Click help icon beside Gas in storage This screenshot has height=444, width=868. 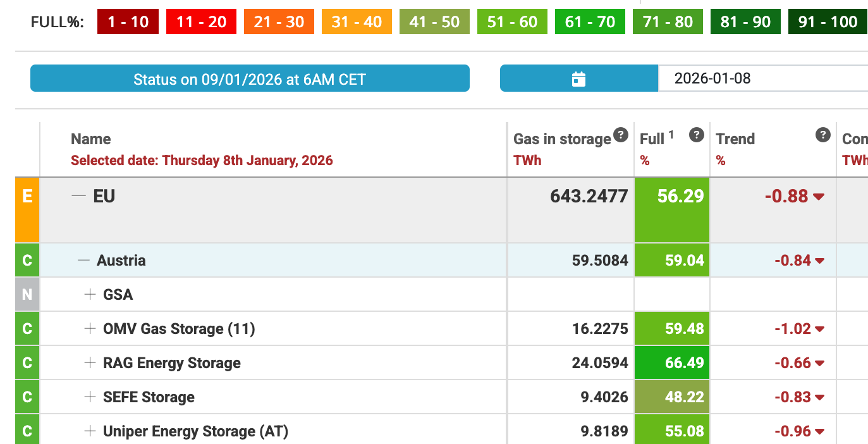(x=621, y=134)
